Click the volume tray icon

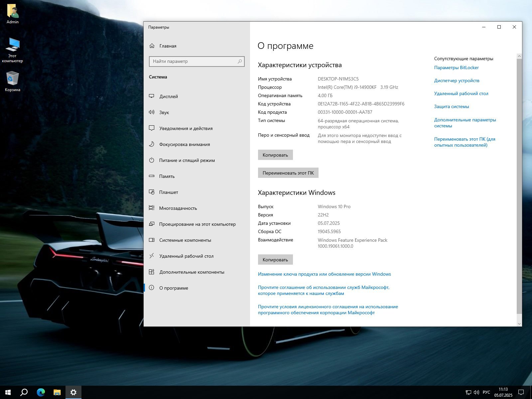point(476,392)
